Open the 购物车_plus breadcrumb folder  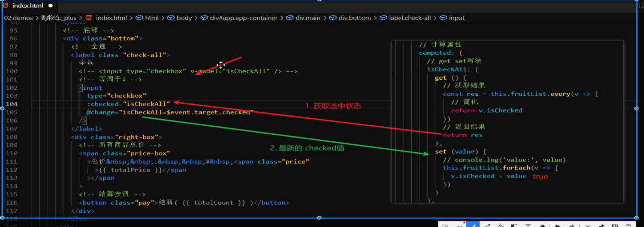tap(58, 18)
